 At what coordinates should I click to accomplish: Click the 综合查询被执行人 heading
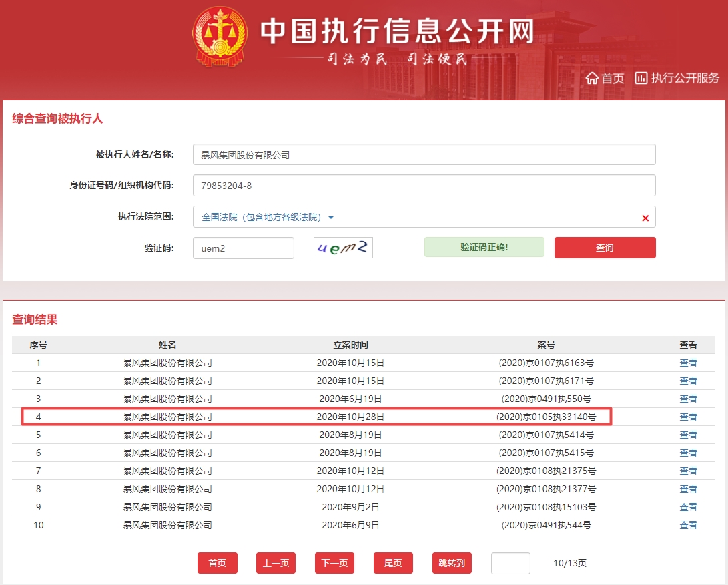tap(57, 118)
